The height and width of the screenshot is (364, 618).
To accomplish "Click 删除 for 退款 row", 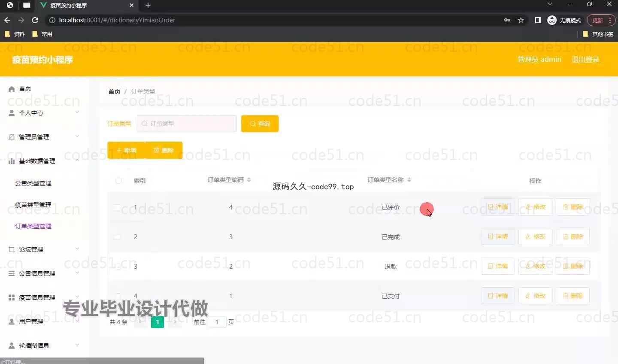I will click(x=573, y=266).
